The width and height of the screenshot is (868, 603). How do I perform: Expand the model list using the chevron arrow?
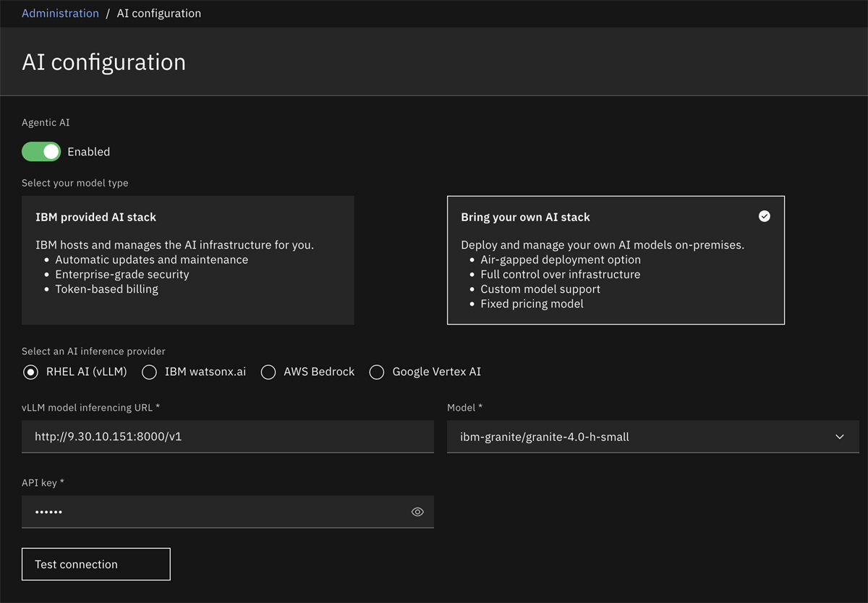point(840,437)
